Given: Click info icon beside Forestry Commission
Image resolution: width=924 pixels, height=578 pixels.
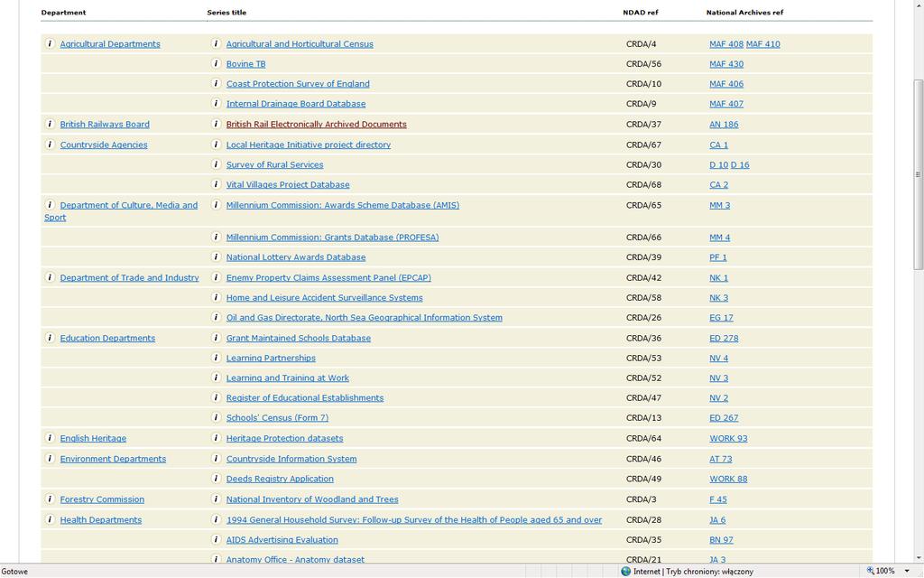Looking at the screenshot, I should (x=51, y=499).
